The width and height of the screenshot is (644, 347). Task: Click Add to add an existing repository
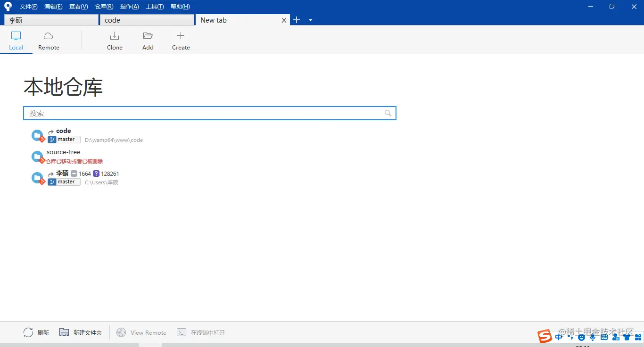tap(148, 41)
